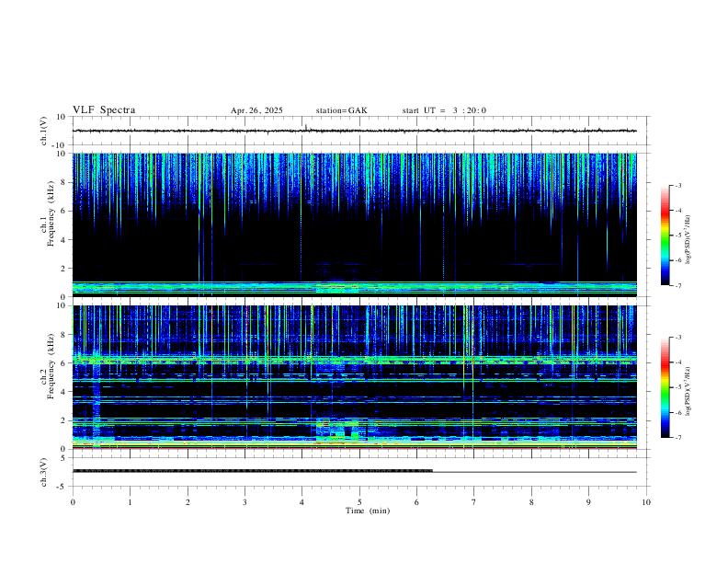Click time axis tick label 2
Image resolution: width=728 pixels, height=563 pixels.
click(188, 502)
